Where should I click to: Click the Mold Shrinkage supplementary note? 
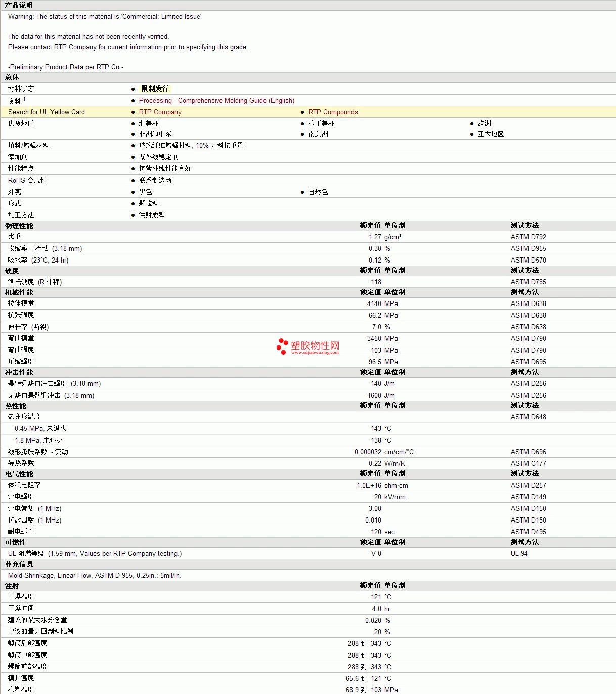tap(95, 575)
